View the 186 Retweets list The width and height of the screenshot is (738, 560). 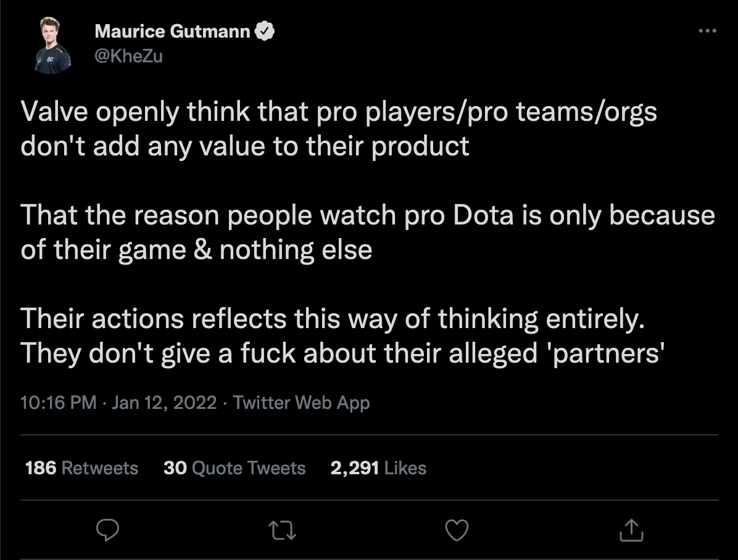(81, 467)
